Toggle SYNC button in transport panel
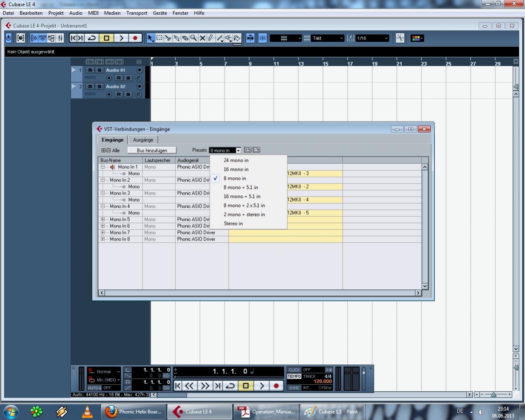This screenshot has height=420, width=525. (294, 388)
